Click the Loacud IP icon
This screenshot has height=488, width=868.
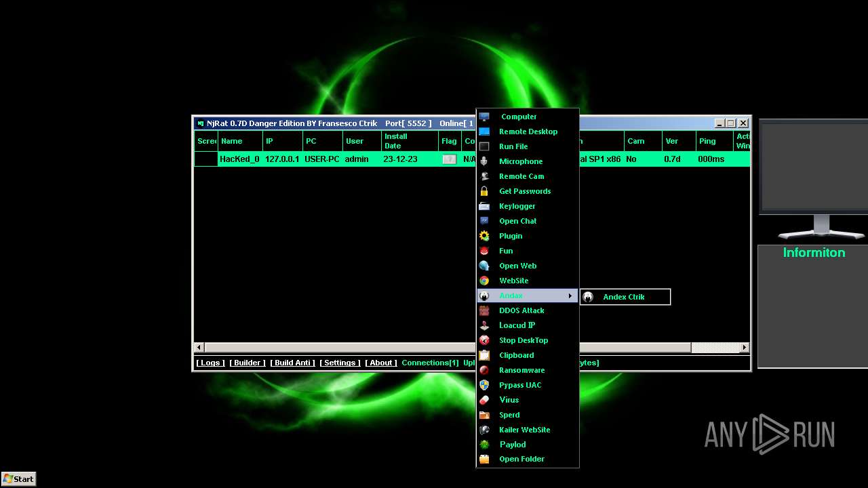click(x=484, y=325)
